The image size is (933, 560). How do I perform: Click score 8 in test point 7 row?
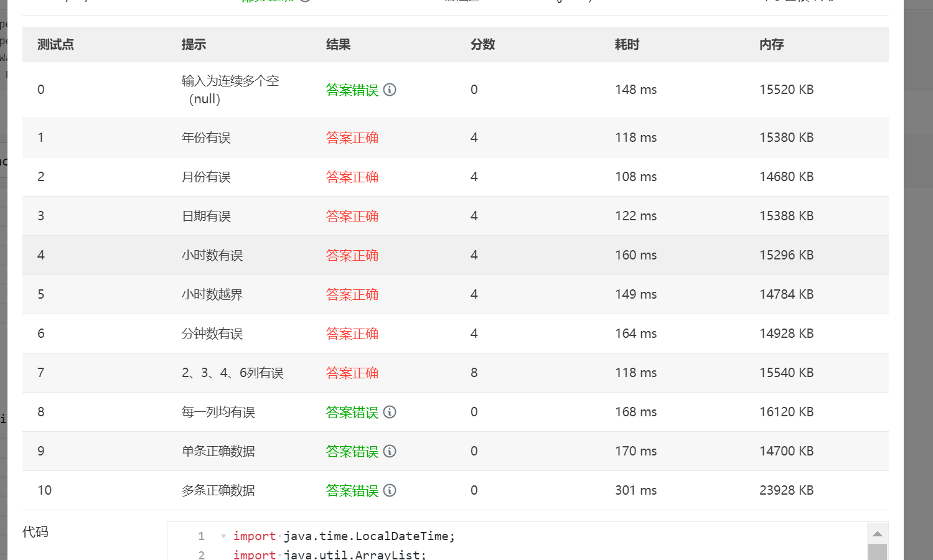474,373
